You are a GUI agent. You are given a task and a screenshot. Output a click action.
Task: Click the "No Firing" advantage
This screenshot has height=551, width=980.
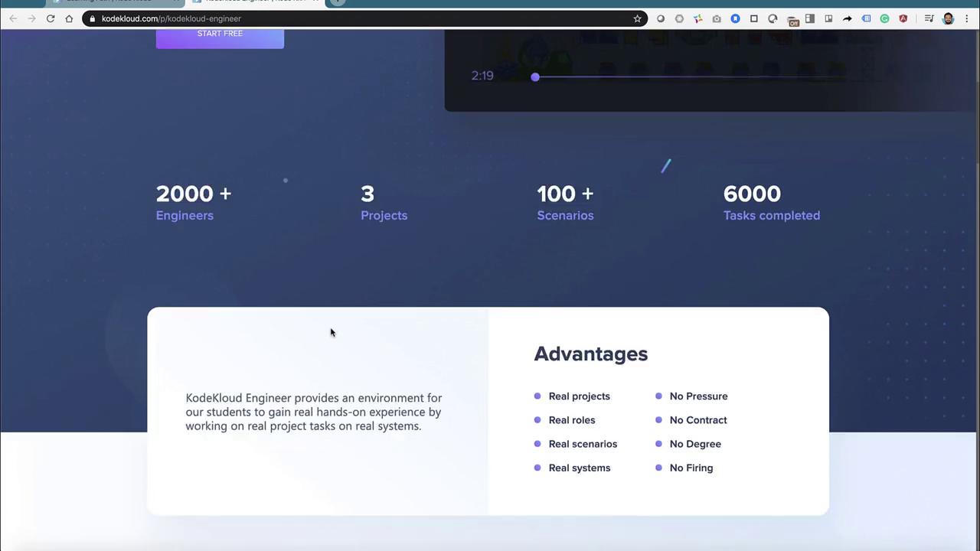click(691, 467)
